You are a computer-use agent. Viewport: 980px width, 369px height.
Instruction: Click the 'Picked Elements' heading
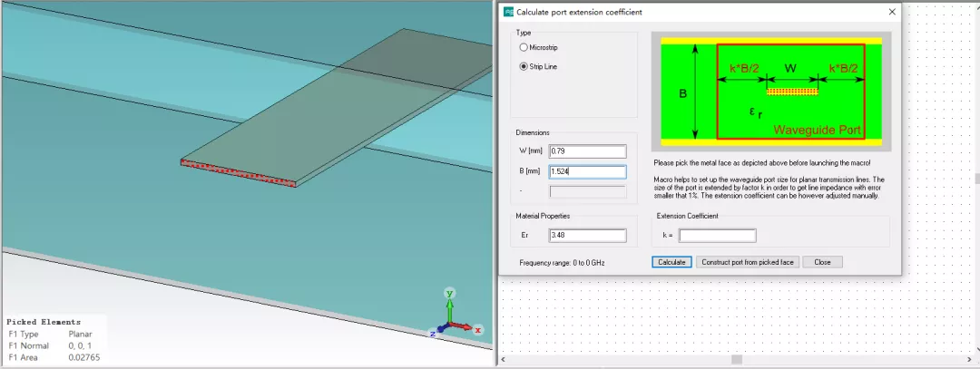click(44, 322)
